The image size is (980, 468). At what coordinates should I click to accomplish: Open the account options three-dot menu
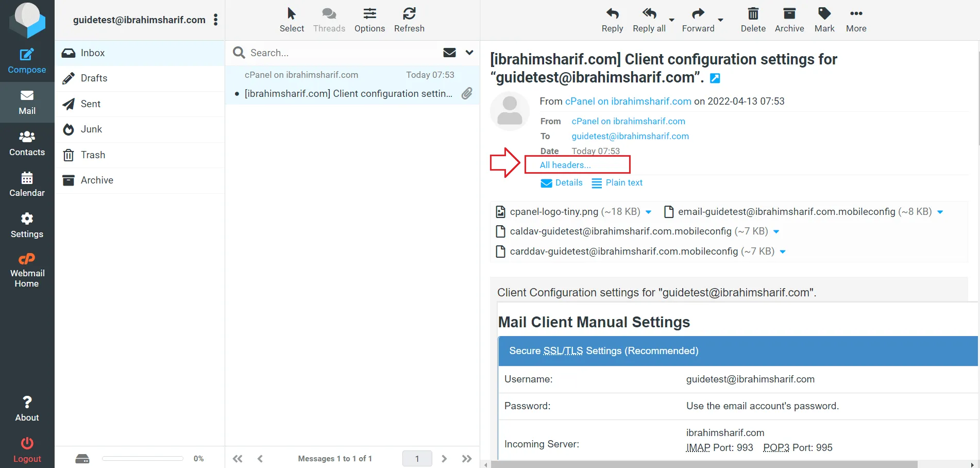215,20
